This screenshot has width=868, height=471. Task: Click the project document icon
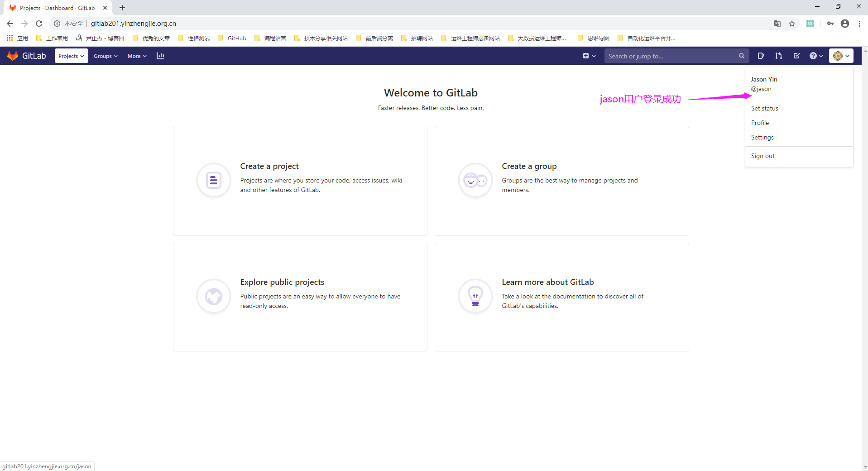(x=214, y=180)
